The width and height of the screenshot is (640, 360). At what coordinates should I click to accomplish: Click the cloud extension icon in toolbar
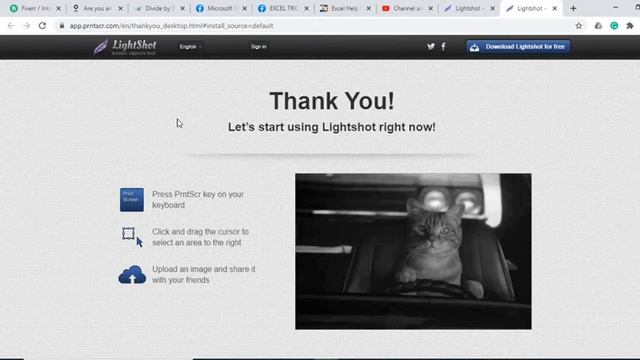(598, 26)
